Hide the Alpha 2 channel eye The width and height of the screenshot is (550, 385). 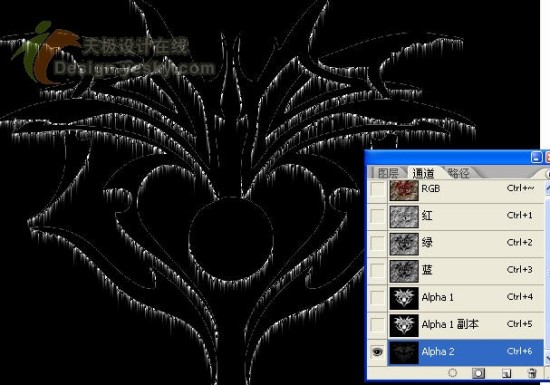377,352
